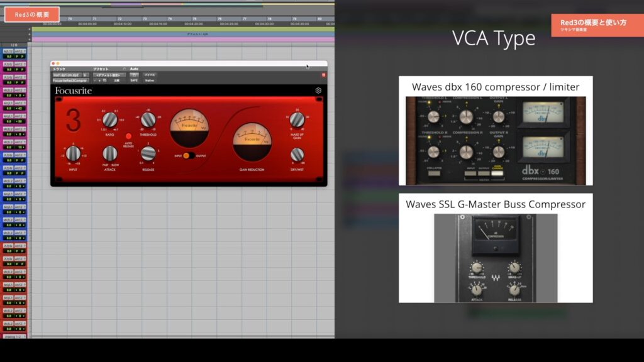The width and height of the screenshot is (644, 362).
Task: Click the DRY/WET mix knob
Action: click(297, 155)
